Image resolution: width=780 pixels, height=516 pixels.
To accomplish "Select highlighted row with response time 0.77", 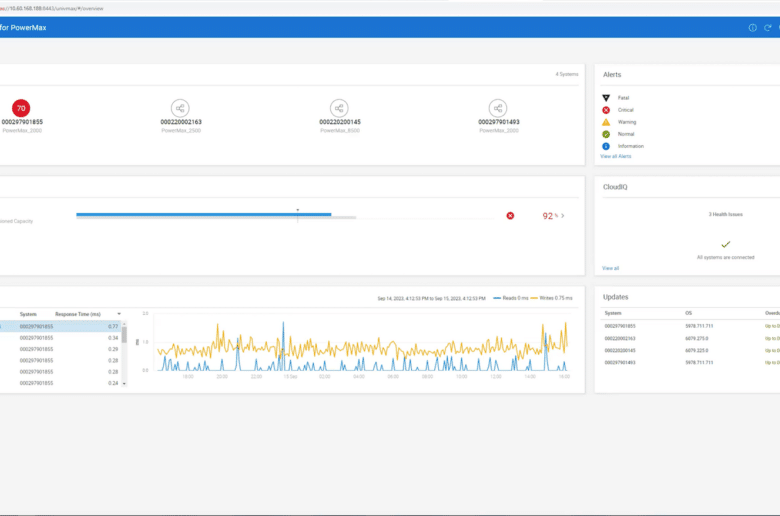I will tap(60, 326).
